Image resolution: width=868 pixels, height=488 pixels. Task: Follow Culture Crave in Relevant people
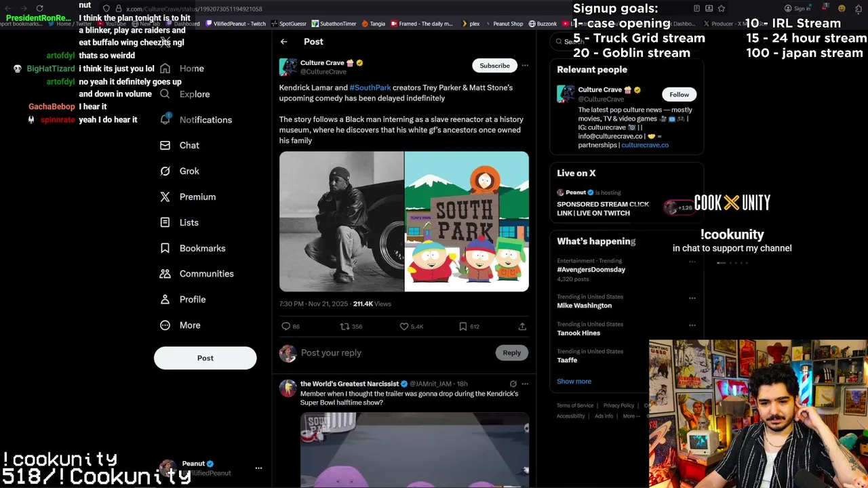click(x=679, y=95)
